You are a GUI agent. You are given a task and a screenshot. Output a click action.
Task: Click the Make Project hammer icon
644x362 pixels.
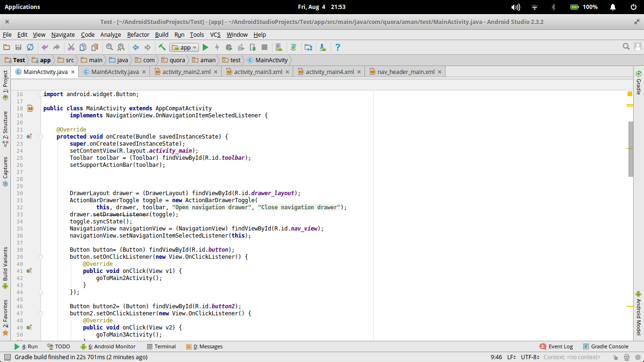tap(162, 47)
